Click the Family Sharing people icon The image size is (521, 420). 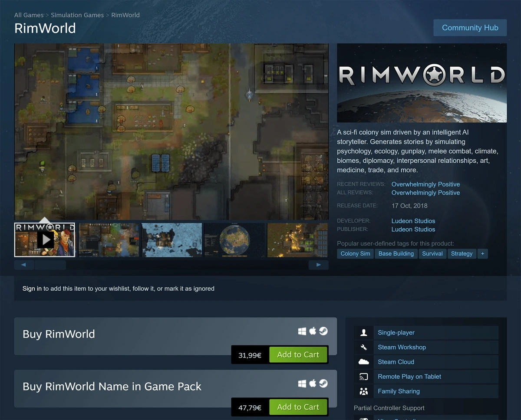(x=364, y=391)
